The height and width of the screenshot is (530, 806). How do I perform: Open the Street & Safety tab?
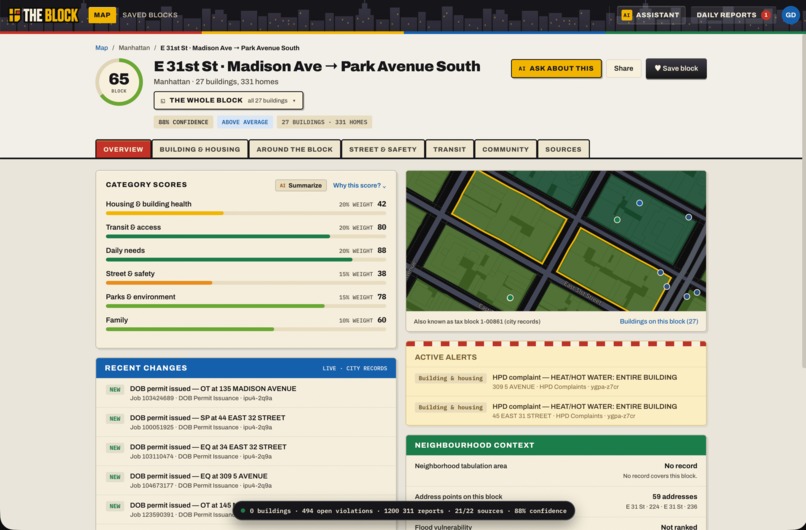383,149
